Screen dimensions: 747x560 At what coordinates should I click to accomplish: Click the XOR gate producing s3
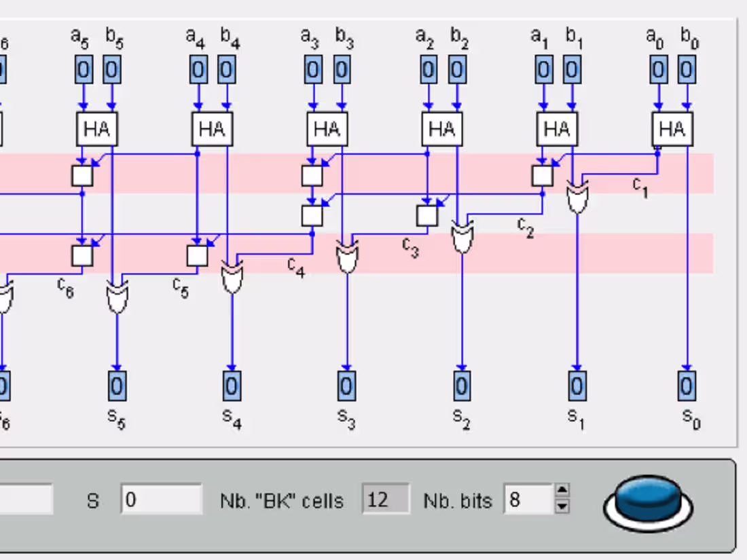tap(347, 257)
